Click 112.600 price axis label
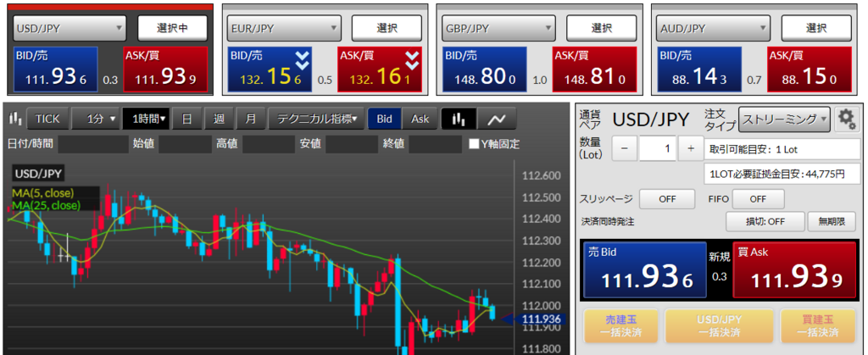 pos(542,176)
